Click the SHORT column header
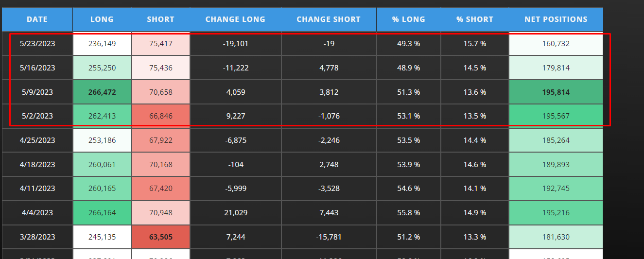Image resolution: width=644 pixels, height=259 pixels. click(x=161, y=19)
